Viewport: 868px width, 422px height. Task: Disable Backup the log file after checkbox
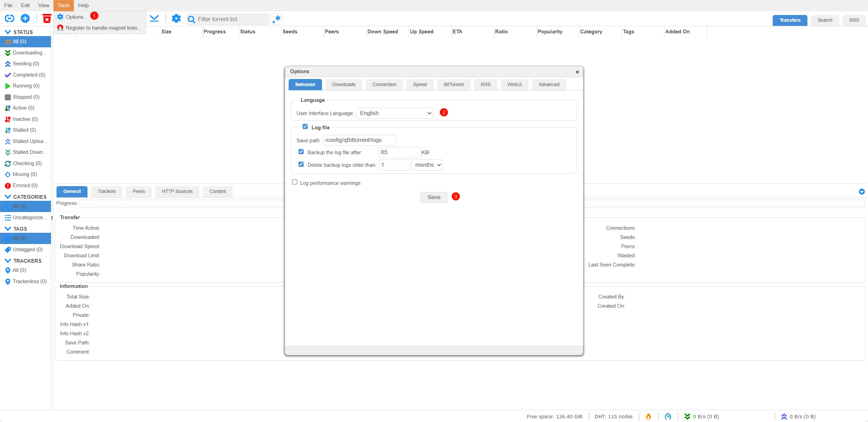click(301, 152)
